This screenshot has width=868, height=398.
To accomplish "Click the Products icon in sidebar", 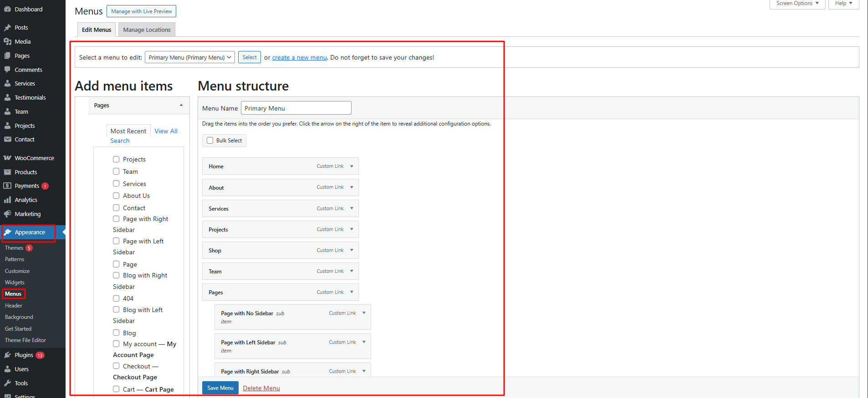I will [7, 172].
